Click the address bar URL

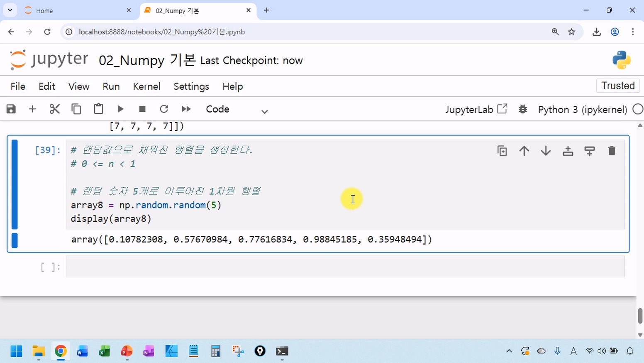(162, 32)
